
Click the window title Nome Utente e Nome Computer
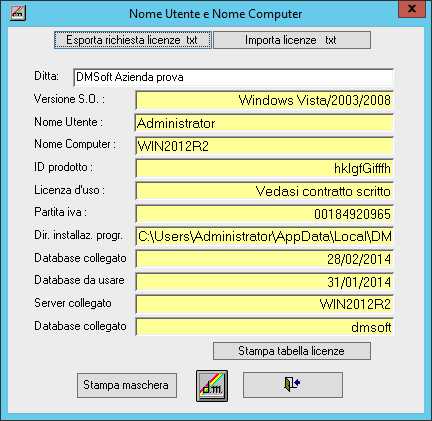216,14
